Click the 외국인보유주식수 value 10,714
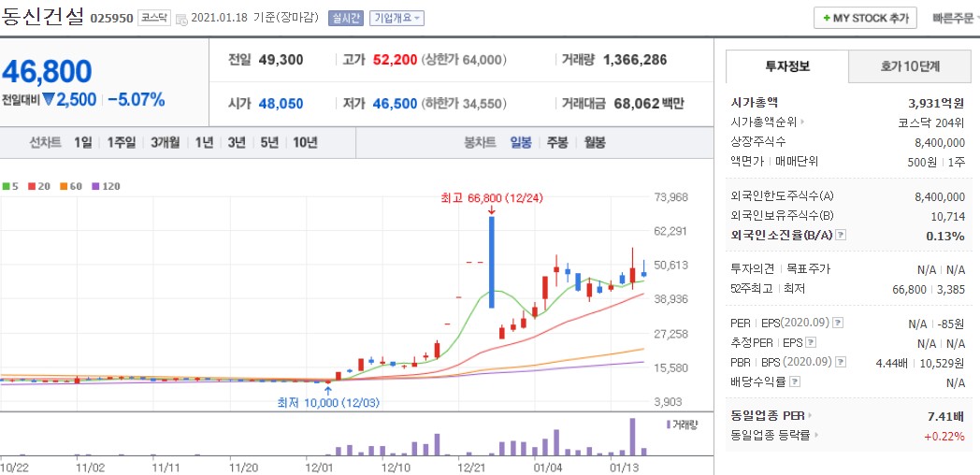The image size is (980, 475). coord(949,216)
